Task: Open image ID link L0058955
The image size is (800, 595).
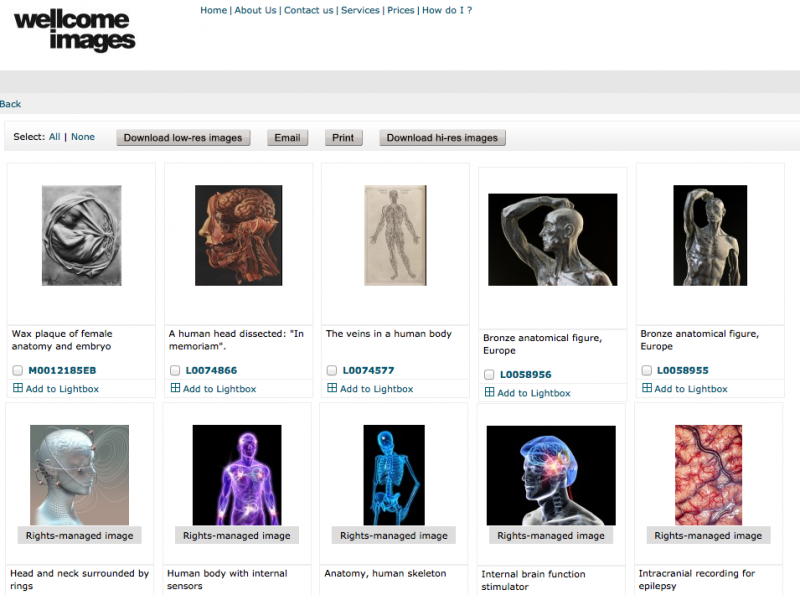Action: 683,370
